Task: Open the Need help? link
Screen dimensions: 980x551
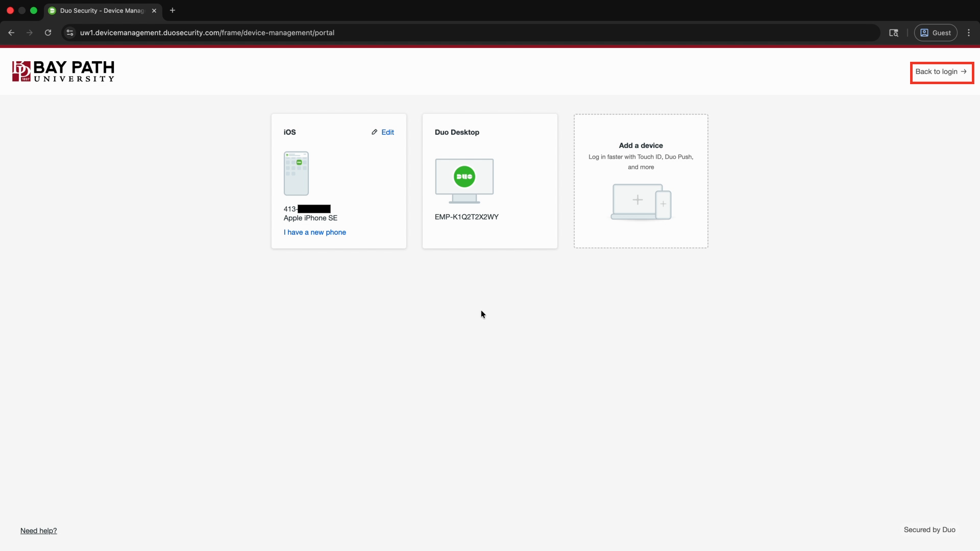Action: point(39,531)
